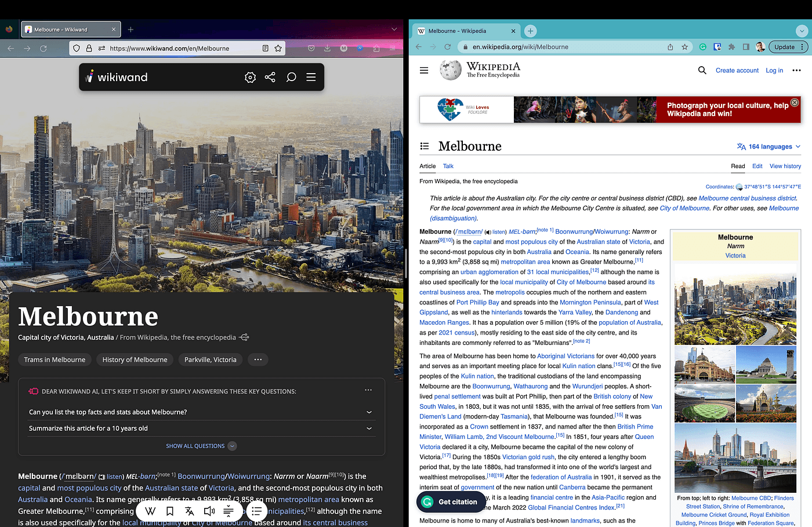Viewport: 812px width, 527px height.
Task: Open Wikipedia three-dot user menu
Action: tap(796, 70)
